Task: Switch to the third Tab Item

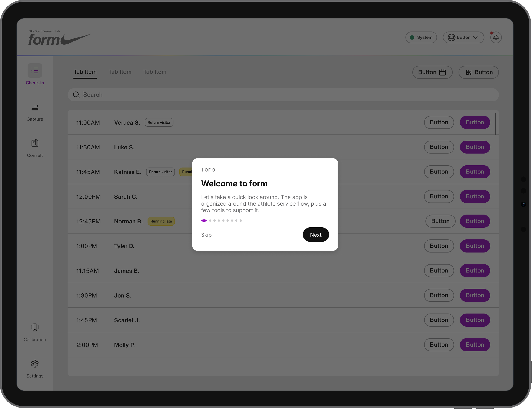Action: point(155,72)
